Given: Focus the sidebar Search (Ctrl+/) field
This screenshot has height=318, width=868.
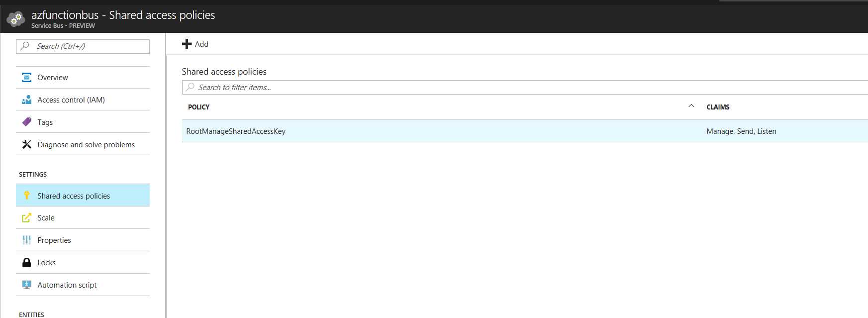Looking at the screenshot, I should [x=83, y=46].
